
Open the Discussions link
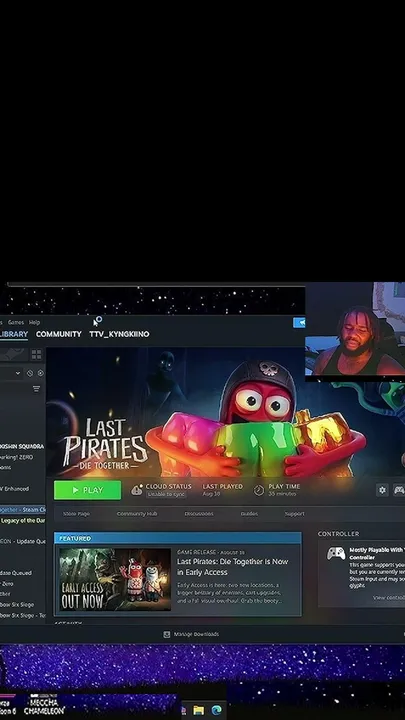tap(199, 514)
